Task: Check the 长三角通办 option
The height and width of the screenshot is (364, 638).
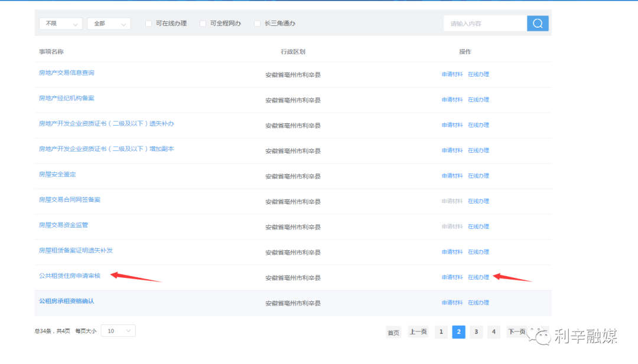Action: (258, 24)
